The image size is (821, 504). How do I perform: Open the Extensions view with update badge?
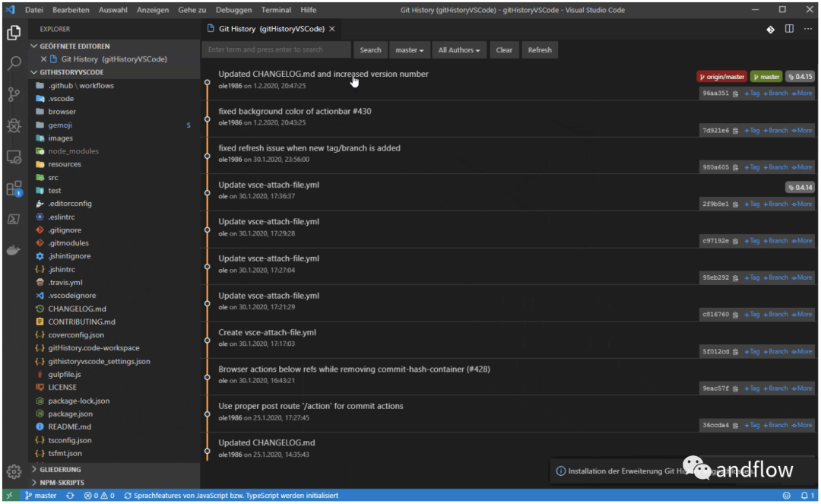point(14,188)
